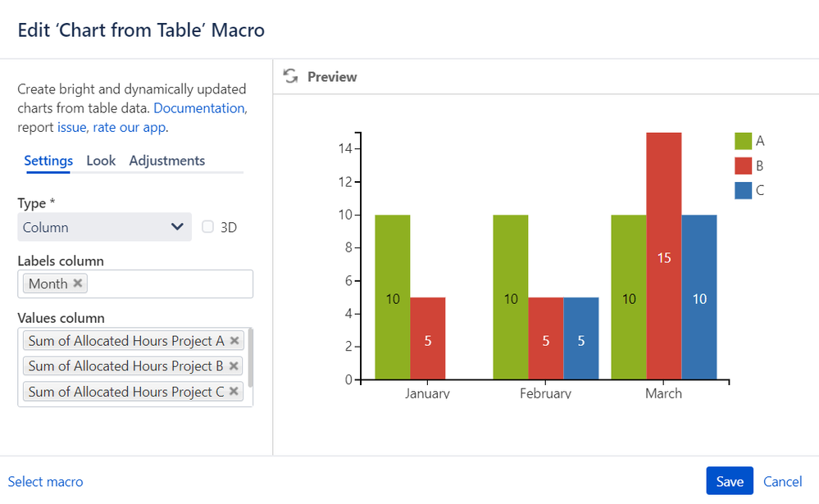Click the Preview refresh icon
The height and width of the screenshot is (504, 819).
[290, 76]
